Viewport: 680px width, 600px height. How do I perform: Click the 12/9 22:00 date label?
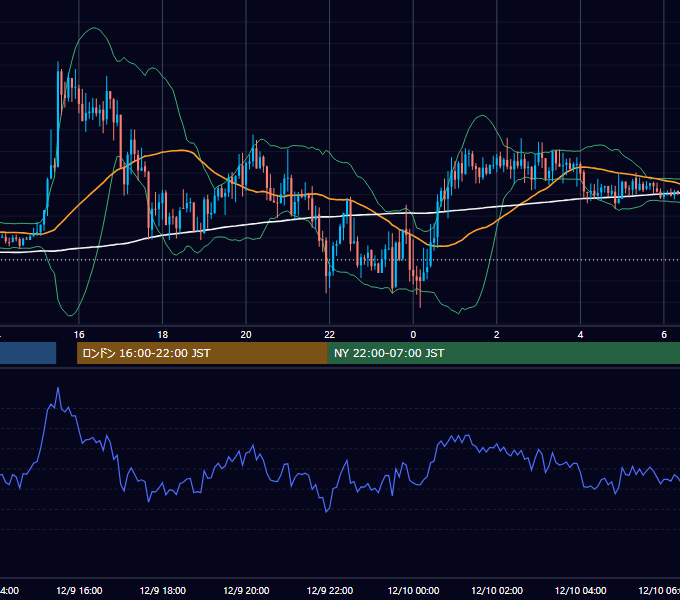point(330,590)
